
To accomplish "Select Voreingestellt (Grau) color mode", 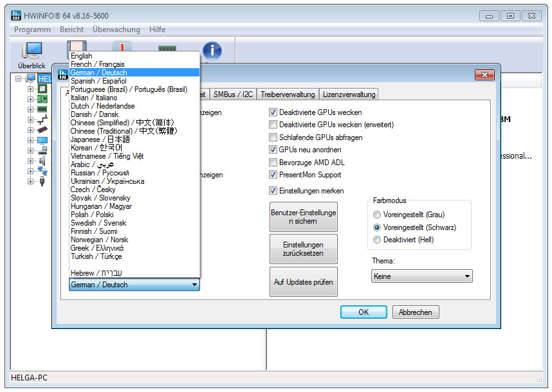I will point(377,215).
